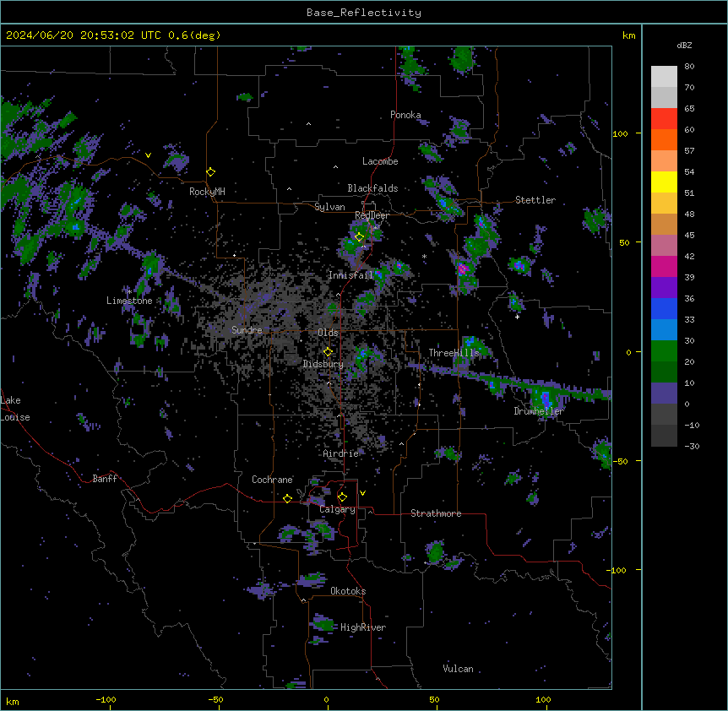Viewport: 728px width, 711px height.
Task: Click the light gray 80 dBZ legend swatch
Action: pos(664,77)
